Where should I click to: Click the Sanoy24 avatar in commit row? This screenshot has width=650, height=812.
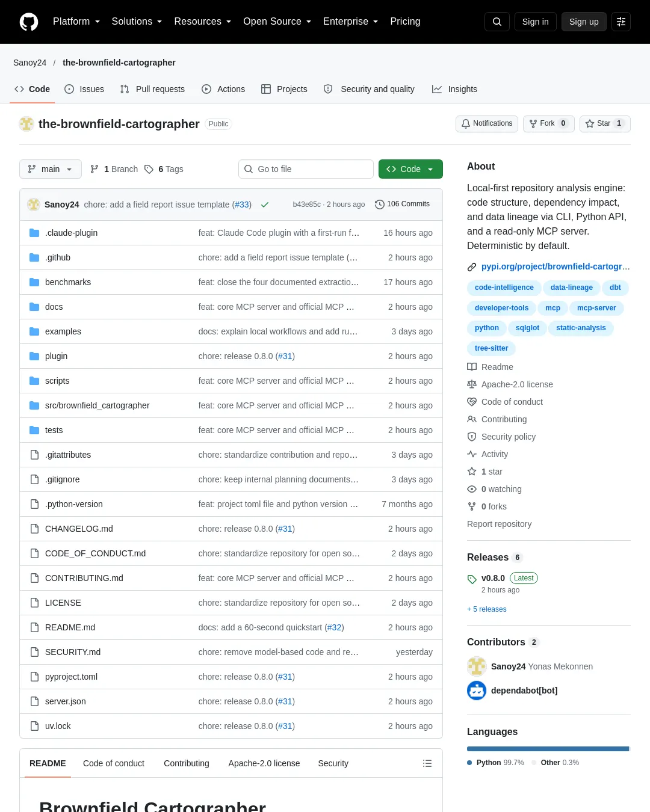pyautogui.click(x=34, y=205)
